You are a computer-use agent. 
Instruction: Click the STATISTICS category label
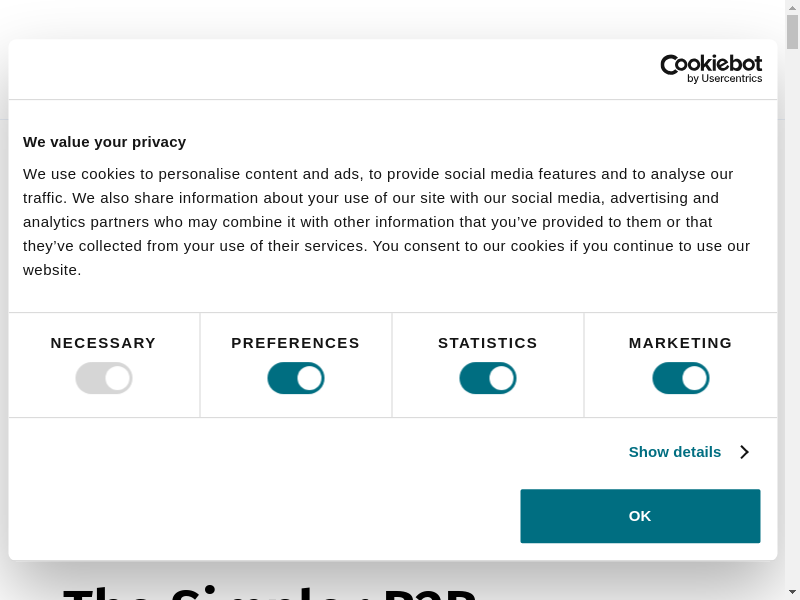488,343
